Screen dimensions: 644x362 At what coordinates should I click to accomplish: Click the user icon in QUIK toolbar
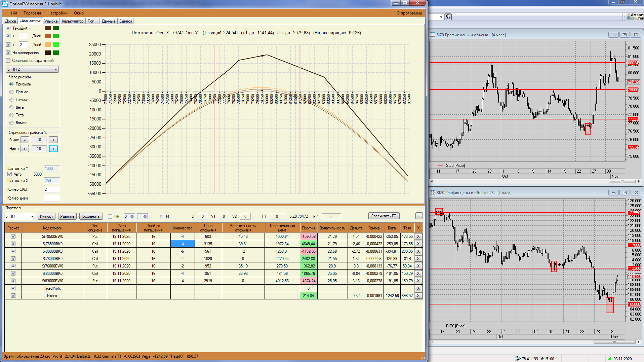(448, 17)
